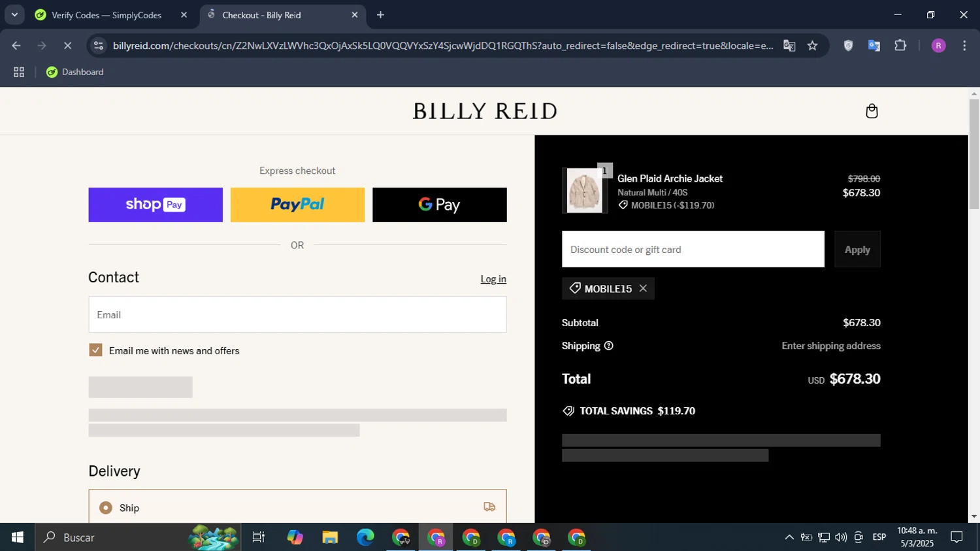
Task: Close the Checkout - Billy Reid tab
Action: pyautogui.click(x=355, y=15)
